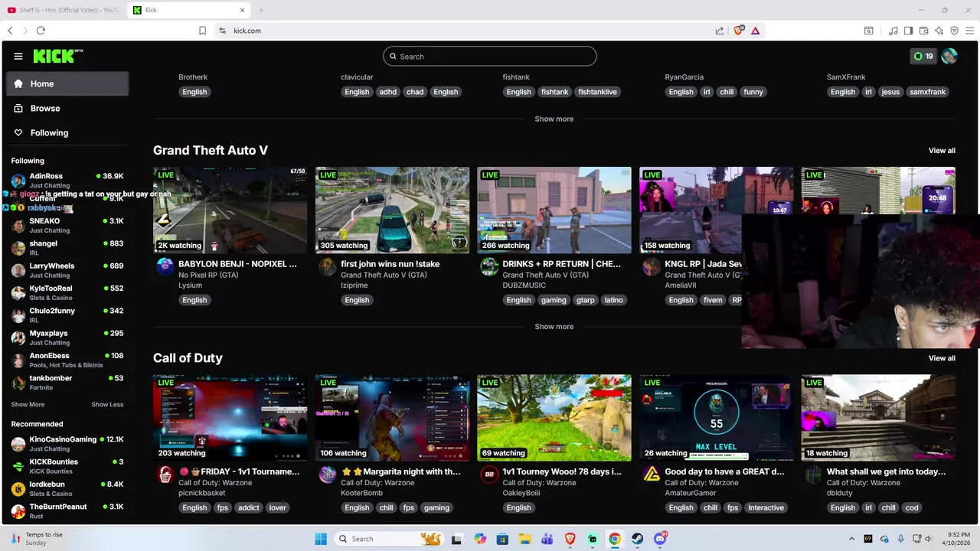Image resolution: width=980 pixels, height=551 pixels.
Task: Click AdinRoss avatar in Following list
Action: (x=18, y=180)
